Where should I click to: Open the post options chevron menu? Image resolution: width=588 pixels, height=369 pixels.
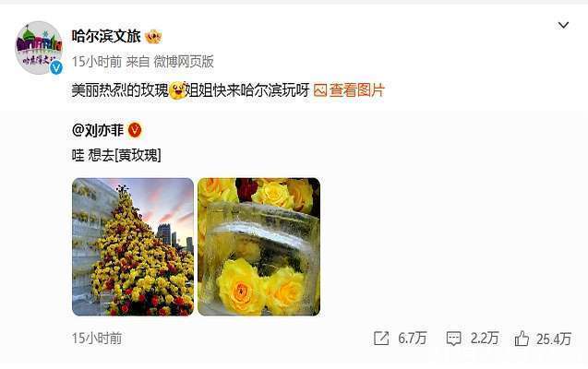tap(563, 25)
